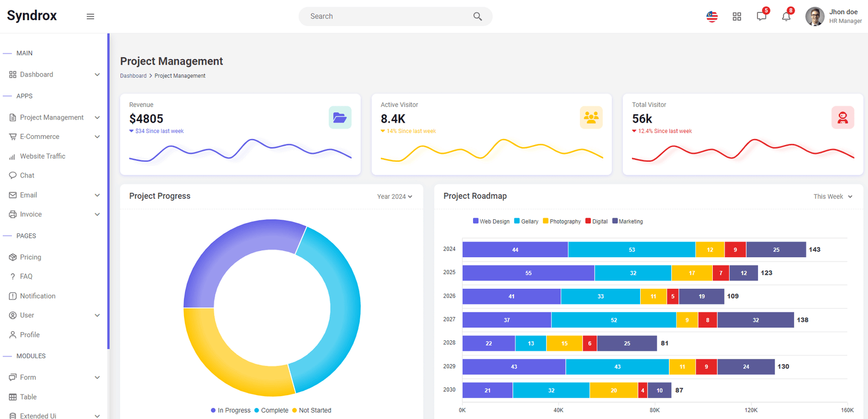Screen dimensions: 868x419
Task: Click the hamburger menu icon beside Syndrox
Action: pyautogui.click(x=91, y=16)
